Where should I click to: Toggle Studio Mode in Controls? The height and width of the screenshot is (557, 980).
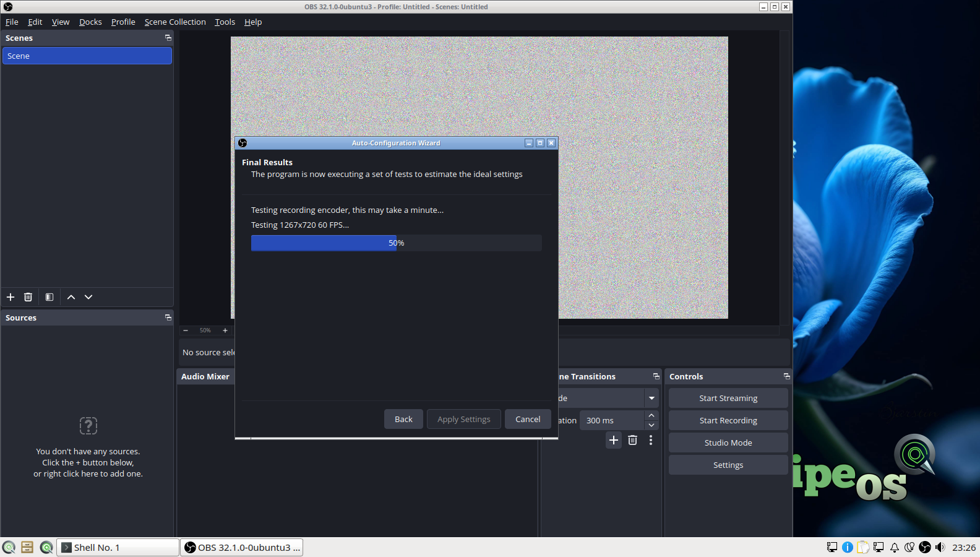[x=728, y=443]
